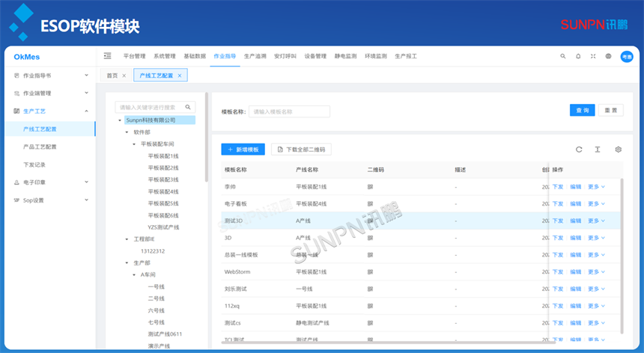The width and height of the screenshot is (644, 353).
Task: Open the 系统管理 top menu
Action: [x=165, y=56]
